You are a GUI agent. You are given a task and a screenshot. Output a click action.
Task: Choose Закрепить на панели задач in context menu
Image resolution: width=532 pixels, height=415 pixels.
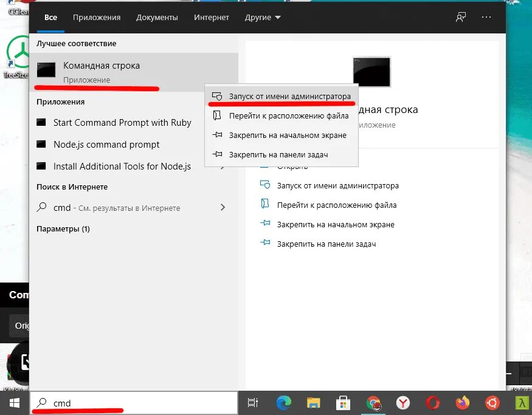pos(282,154)
